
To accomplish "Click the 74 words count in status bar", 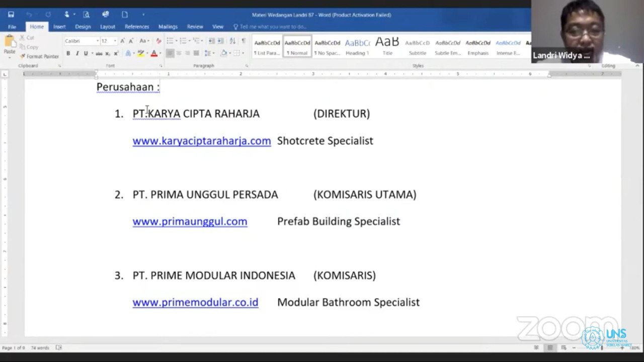I will [x=40, y=347].
